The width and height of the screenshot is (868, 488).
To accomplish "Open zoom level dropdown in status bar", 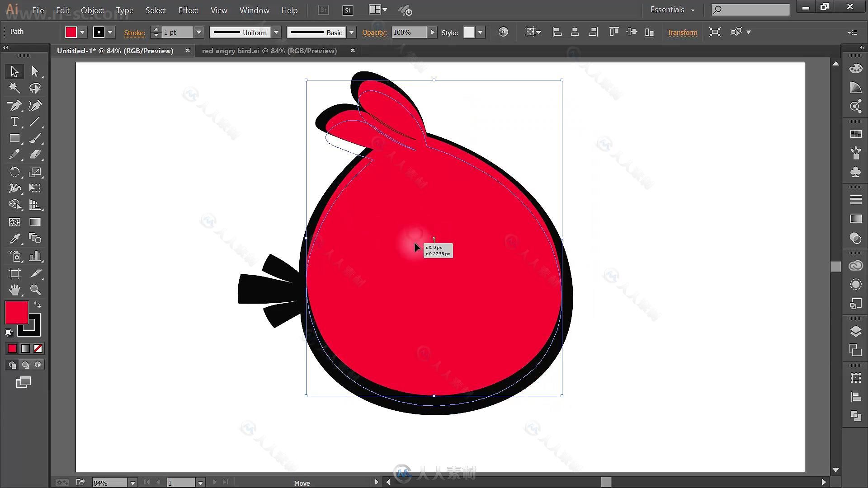I will tap(132, 483).
